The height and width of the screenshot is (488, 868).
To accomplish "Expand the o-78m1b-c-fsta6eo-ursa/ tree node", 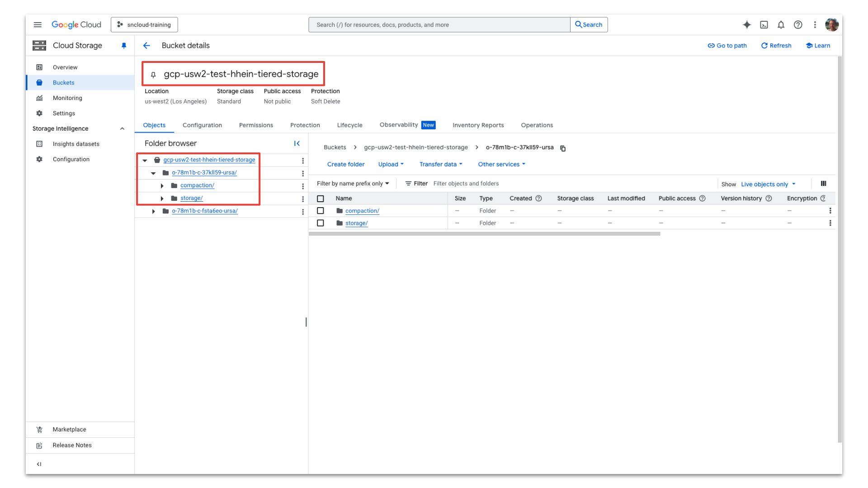I will pos(153,211).
